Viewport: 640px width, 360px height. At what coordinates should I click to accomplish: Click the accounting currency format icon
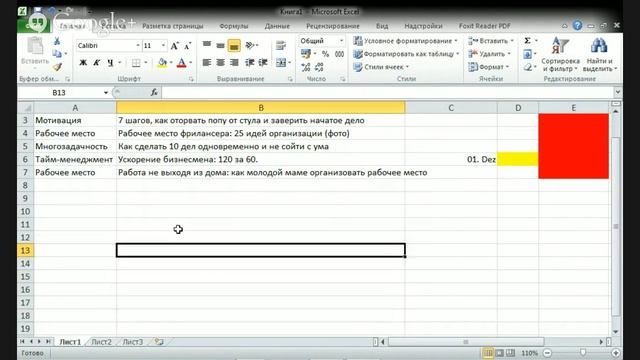click(x=306, y=54)
